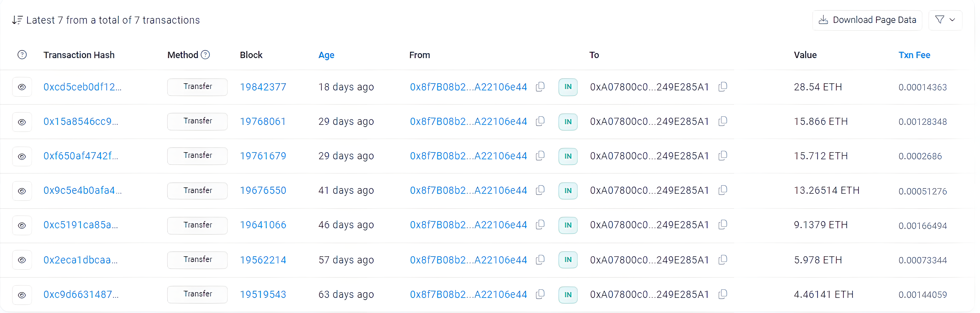Image resolution: width=980 pixels, height=313 pixels.
Task: Click the Transfer method tag for block 19562214
Action: (198, 260)
